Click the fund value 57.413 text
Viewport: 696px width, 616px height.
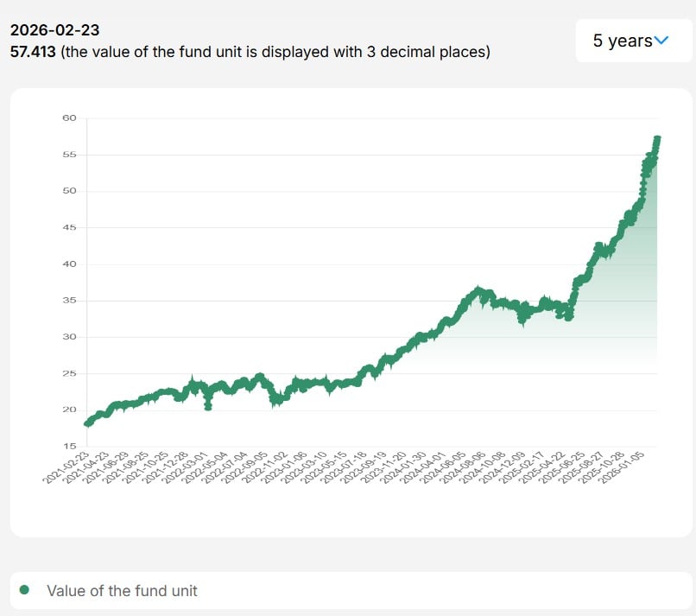pos(29,52)
